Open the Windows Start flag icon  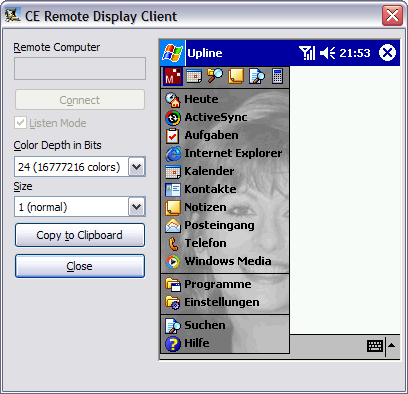tap(172, 53)
